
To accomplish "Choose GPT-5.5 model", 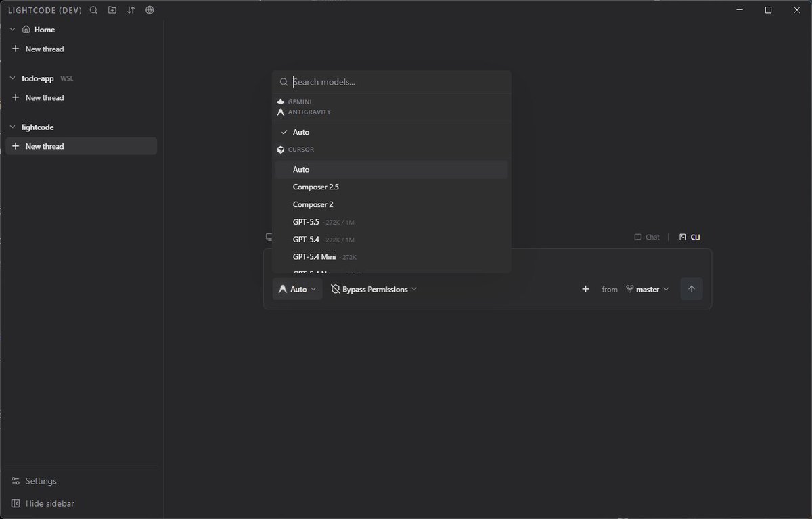I will tap(391, 222).
